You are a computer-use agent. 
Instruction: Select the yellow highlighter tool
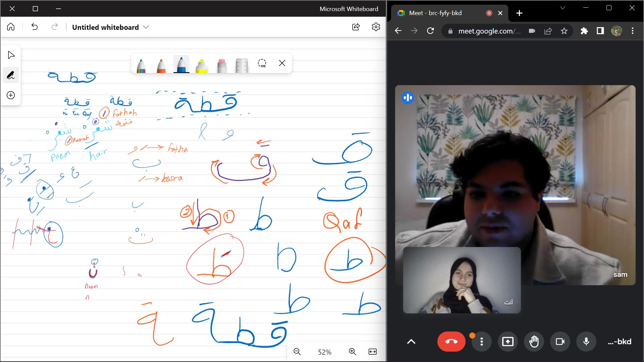click(201, 65)
